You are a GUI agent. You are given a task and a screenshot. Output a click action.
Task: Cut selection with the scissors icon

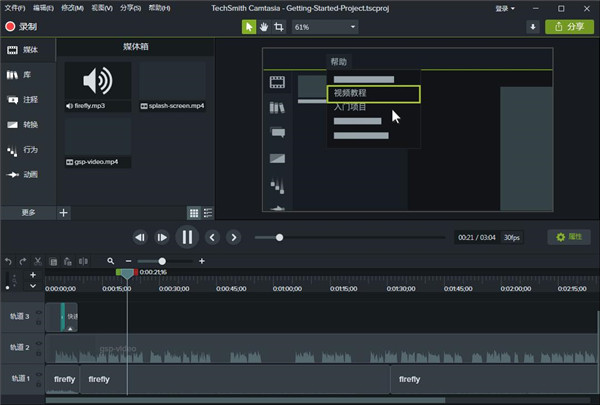coord(38,261)
